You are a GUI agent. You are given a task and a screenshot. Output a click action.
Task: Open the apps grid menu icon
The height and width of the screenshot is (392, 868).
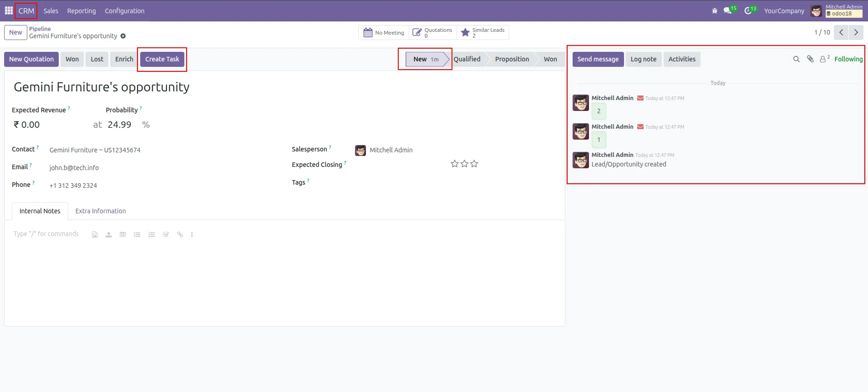[9, 10]
